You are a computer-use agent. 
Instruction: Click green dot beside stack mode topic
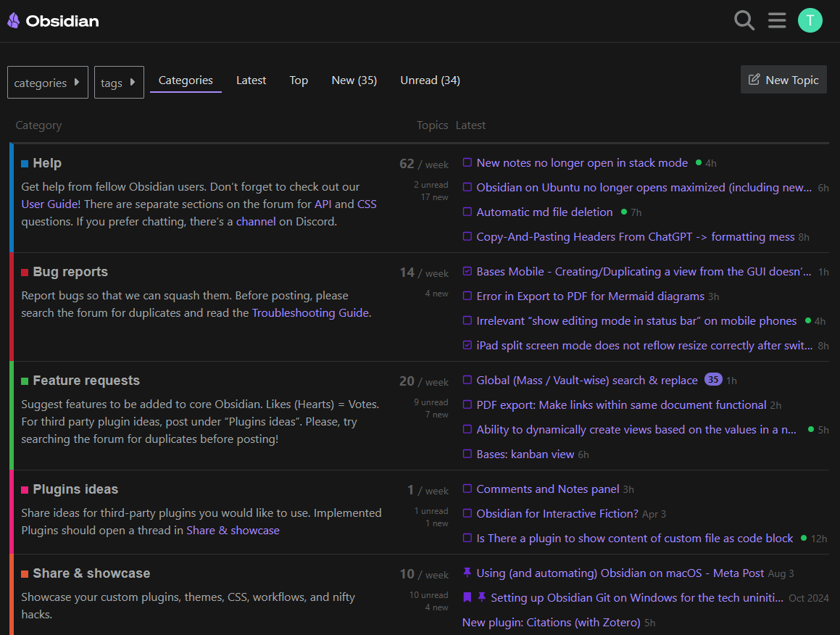point(699,162)
